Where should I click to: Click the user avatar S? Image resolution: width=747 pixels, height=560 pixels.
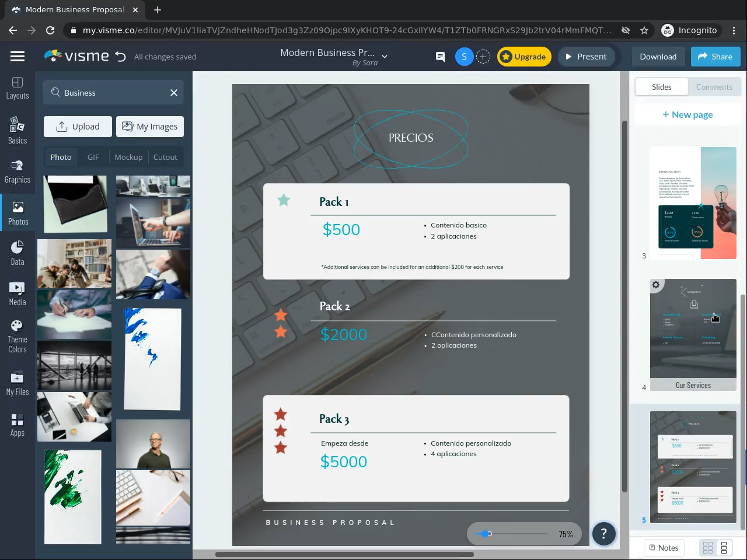464,57
